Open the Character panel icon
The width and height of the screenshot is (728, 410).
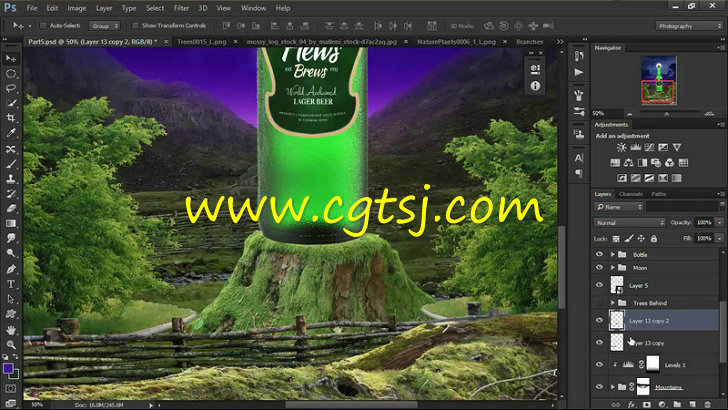click(579, 158)
